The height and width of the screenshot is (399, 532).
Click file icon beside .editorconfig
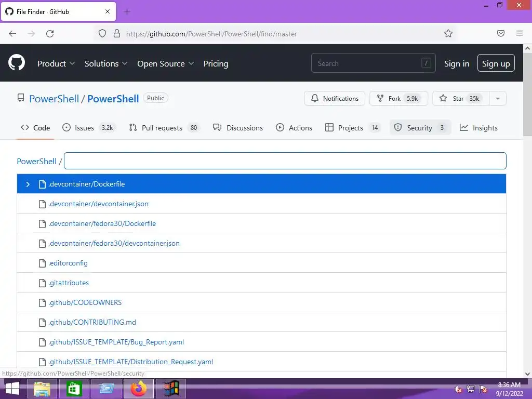(42, 263)
